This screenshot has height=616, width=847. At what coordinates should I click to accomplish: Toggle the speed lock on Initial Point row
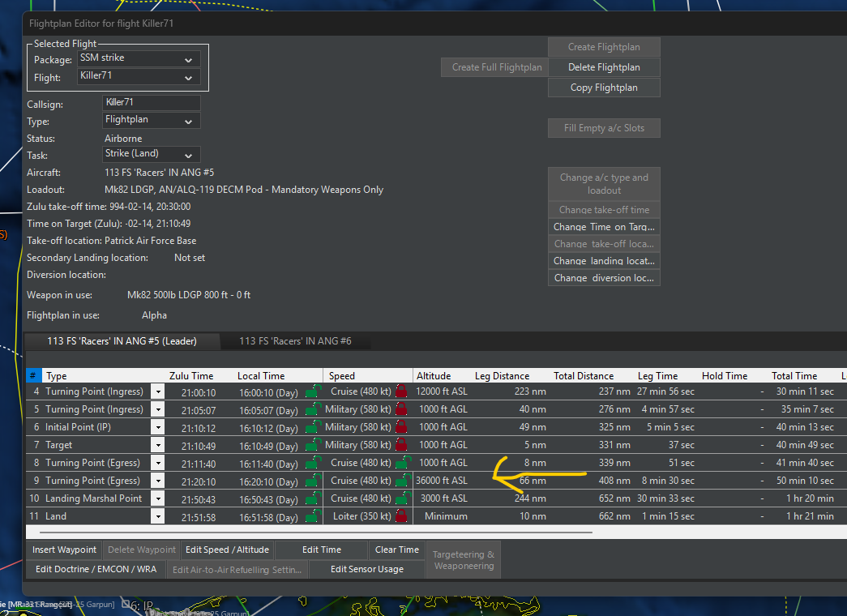pos(401,426)
